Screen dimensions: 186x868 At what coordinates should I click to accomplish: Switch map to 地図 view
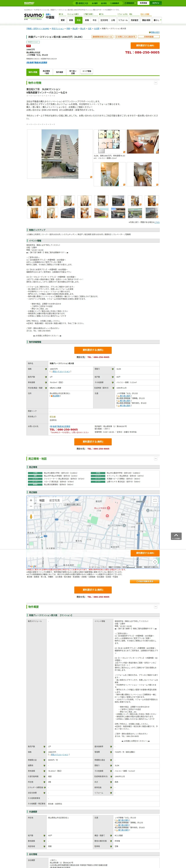coord(42,500)
